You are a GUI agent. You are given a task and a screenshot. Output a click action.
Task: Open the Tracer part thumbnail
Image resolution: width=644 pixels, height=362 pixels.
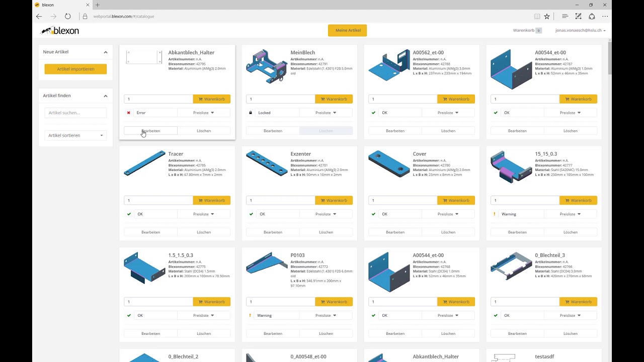(x=144, y=163)
